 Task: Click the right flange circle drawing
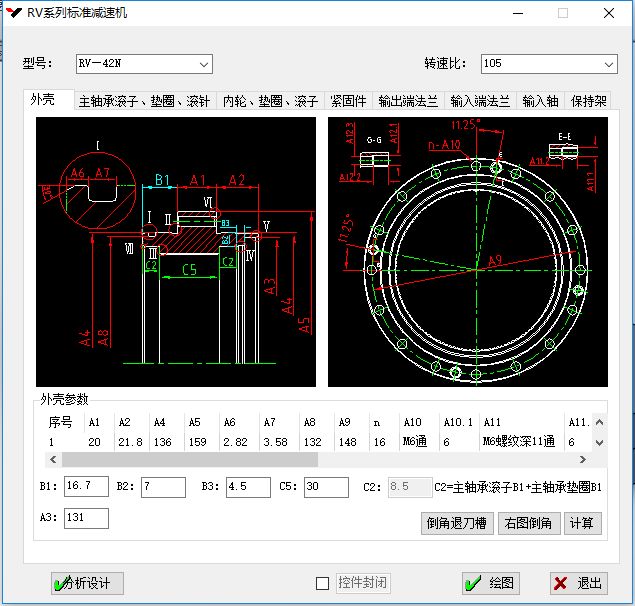point(468,252)
